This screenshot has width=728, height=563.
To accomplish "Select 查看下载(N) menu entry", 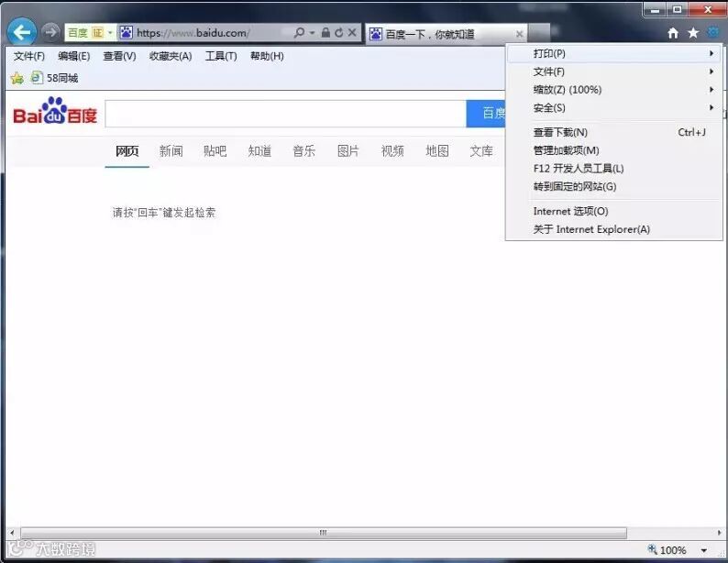I will tap(613, 132).
